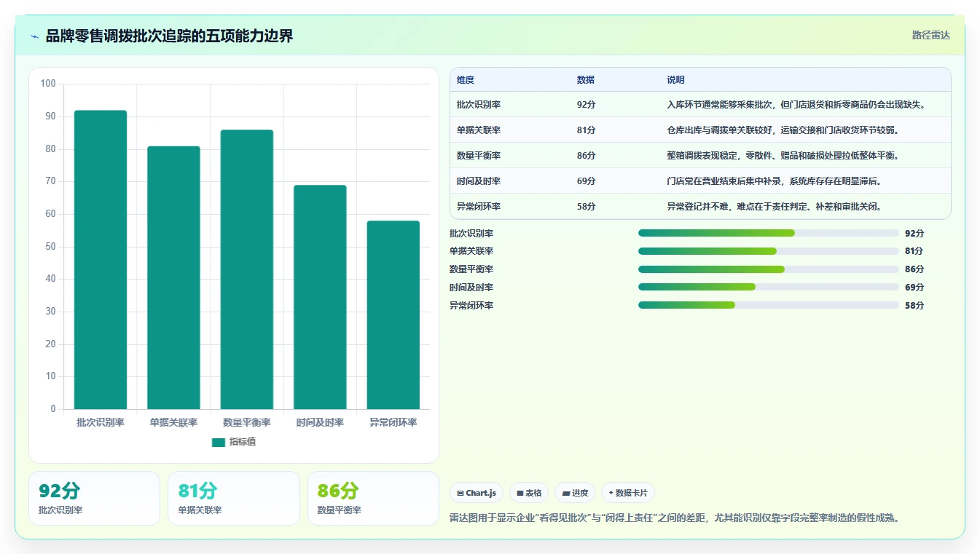Click the 58分 value beside progress bar
The height and width of the screenshot is (554, 980).
pos(914,306)
